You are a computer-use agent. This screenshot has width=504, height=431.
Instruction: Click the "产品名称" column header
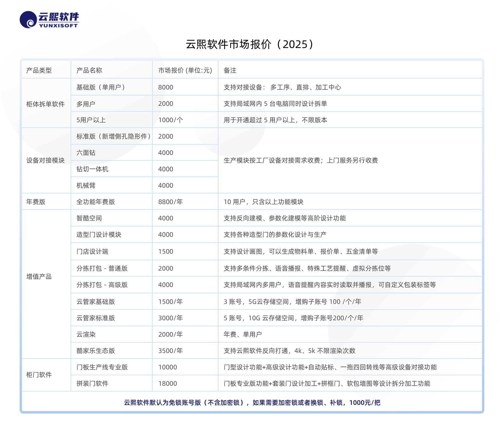pos(89,70)
